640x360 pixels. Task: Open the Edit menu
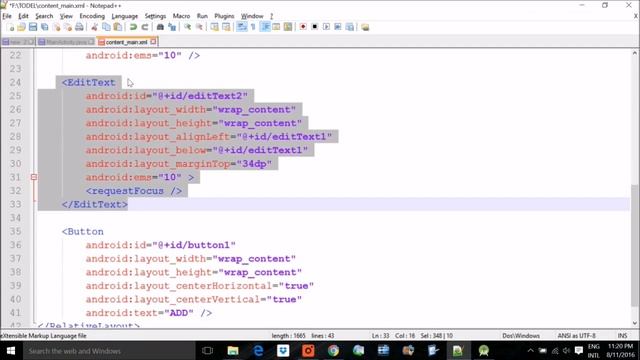pyautogui.click(x=23, y=16)
